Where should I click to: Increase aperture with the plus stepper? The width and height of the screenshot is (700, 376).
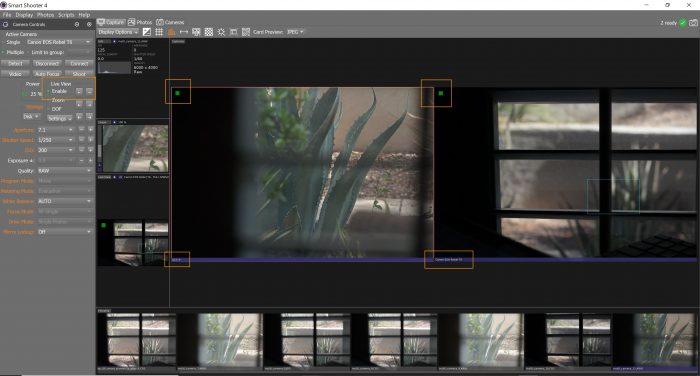click(x=91, y=130)
